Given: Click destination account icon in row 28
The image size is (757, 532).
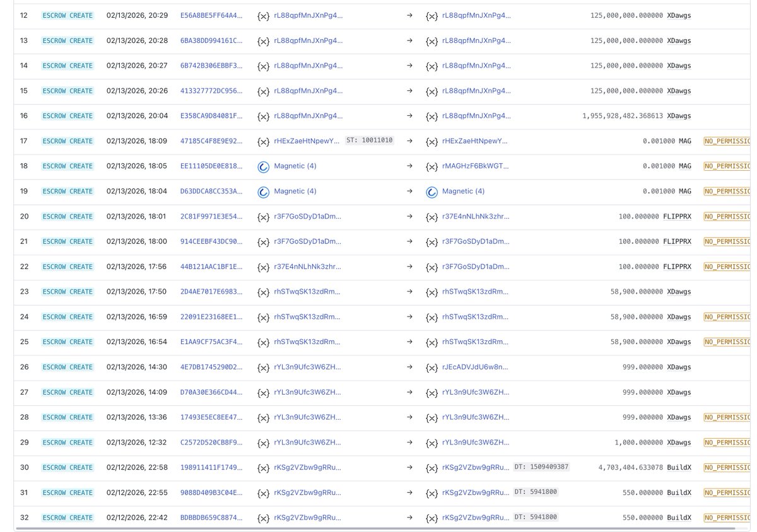Looking at the screenshot, I should pyautogui.click(x=432, y=417).
